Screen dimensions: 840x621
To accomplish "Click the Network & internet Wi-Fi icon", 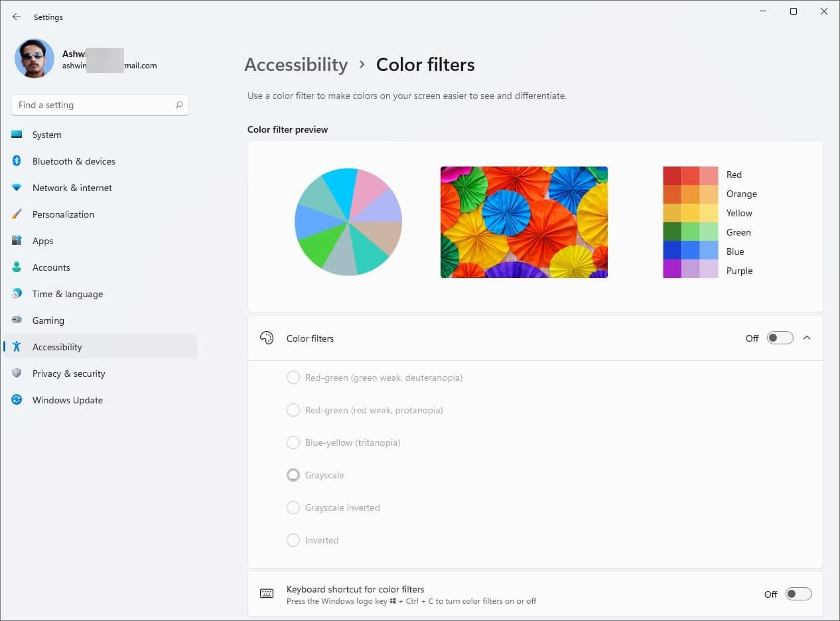I will click(17, 188).
